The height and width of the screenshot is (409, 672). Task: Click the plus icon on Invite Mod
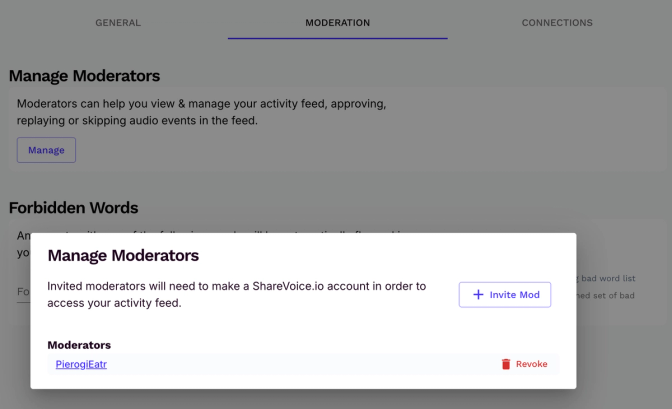click(x=478, y=295)
